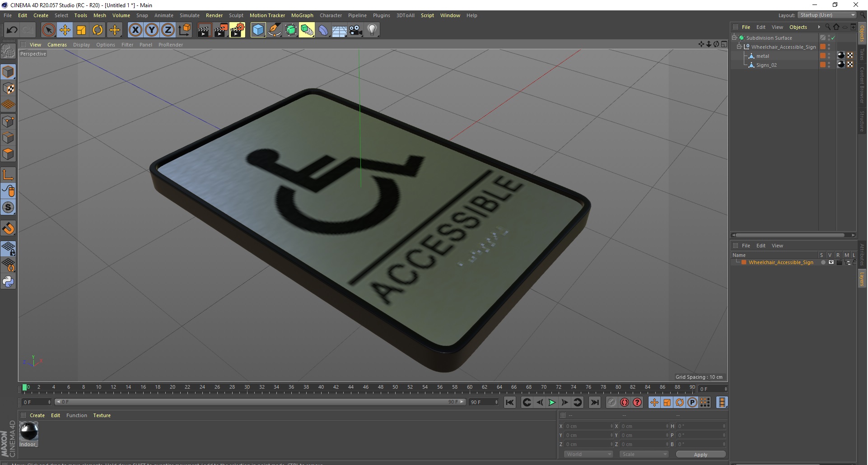This screenshot has width=868, height=465.
Task: Select the Spline Pen tool
Action: click(275, 30)
